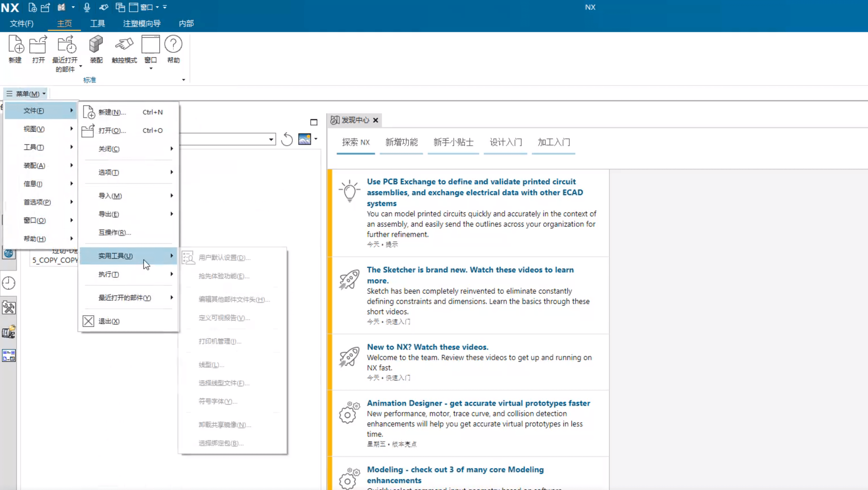The height and width of the screenshot is (490, 868).
Task: Switch to the 新增功能 tab
Action: pos(401,142)
